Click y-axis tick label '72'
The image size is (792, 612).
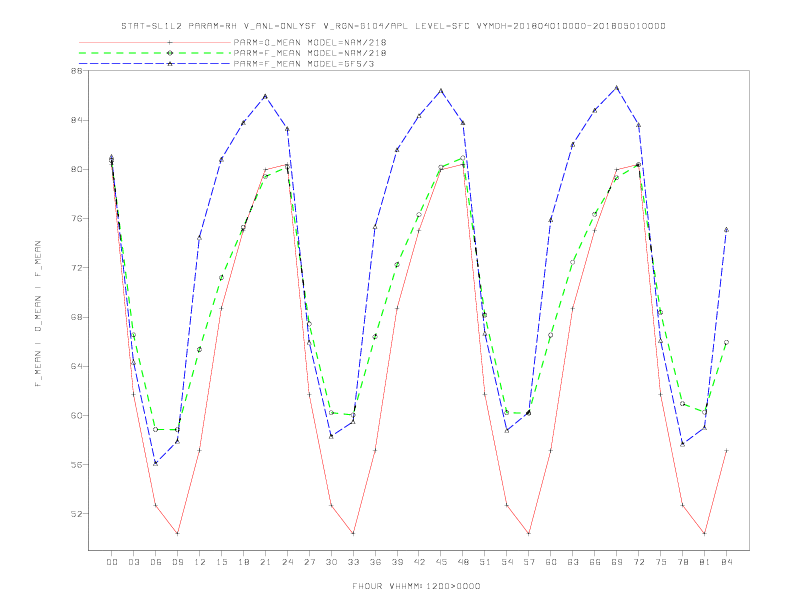click(77, 268)
